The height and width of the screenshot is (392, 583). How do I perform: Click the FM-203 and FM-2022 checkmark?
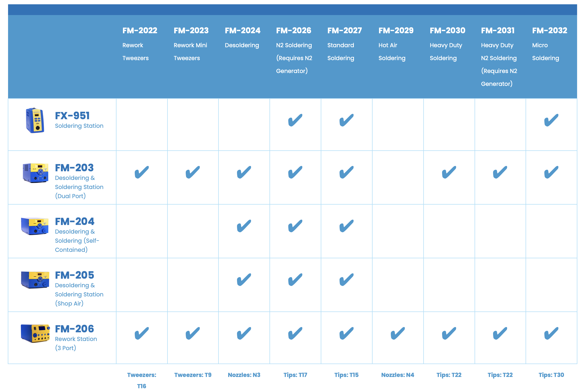point(141,172)
